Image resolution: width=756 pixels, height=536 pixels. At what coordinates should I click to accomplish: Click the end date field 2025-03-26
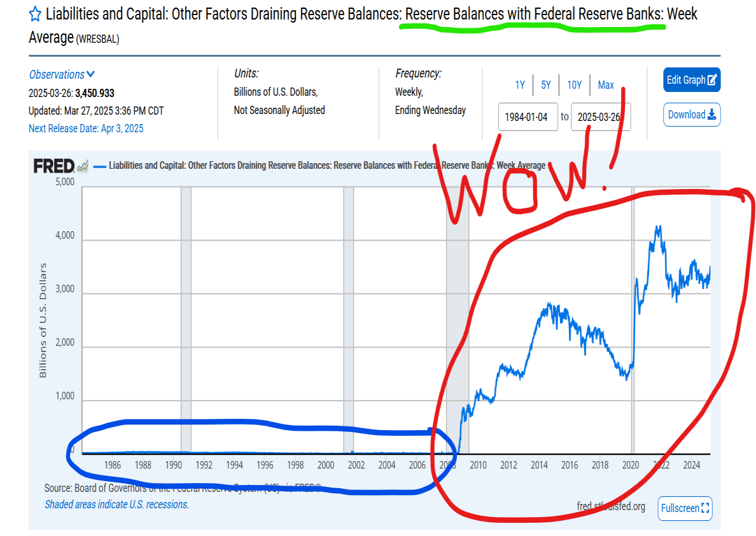click(x=600, y=117)
